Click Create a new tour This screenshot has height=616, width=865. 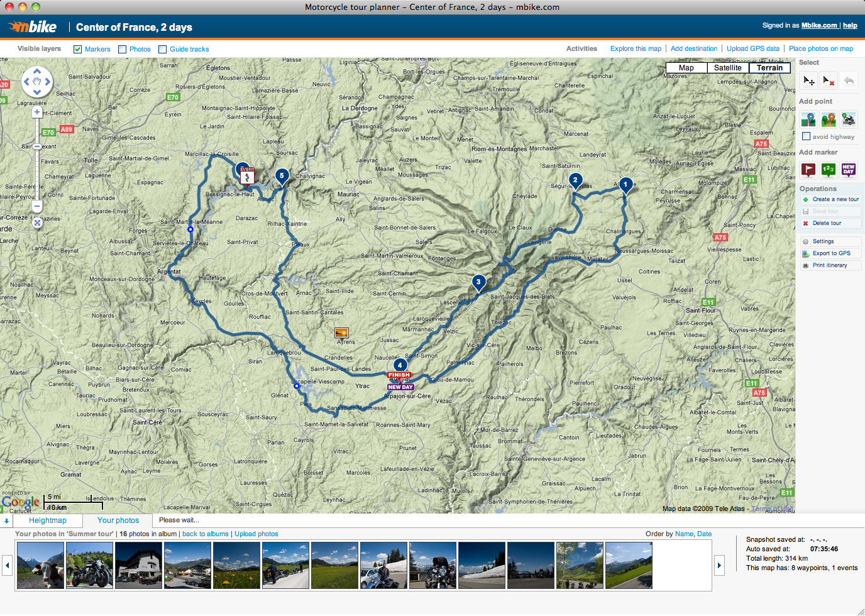[x=830, y=199]
